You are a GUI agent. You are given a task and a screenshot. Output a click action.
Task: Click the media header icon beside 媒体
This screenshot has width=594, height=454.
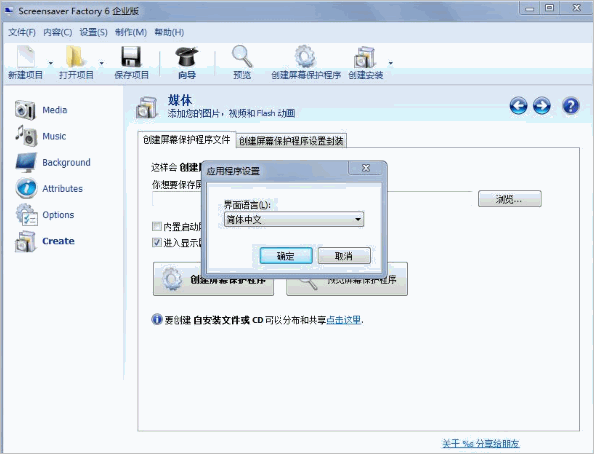[147, 107]
